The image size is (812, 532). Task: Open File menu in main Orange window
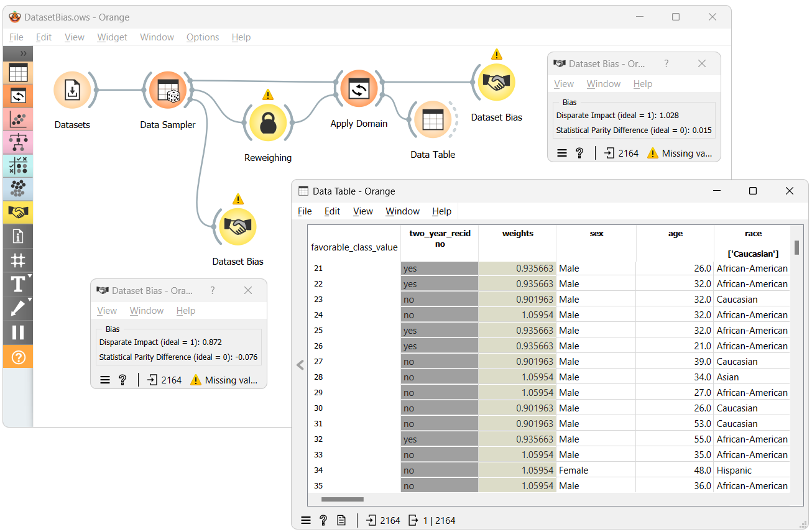point(16,37)
